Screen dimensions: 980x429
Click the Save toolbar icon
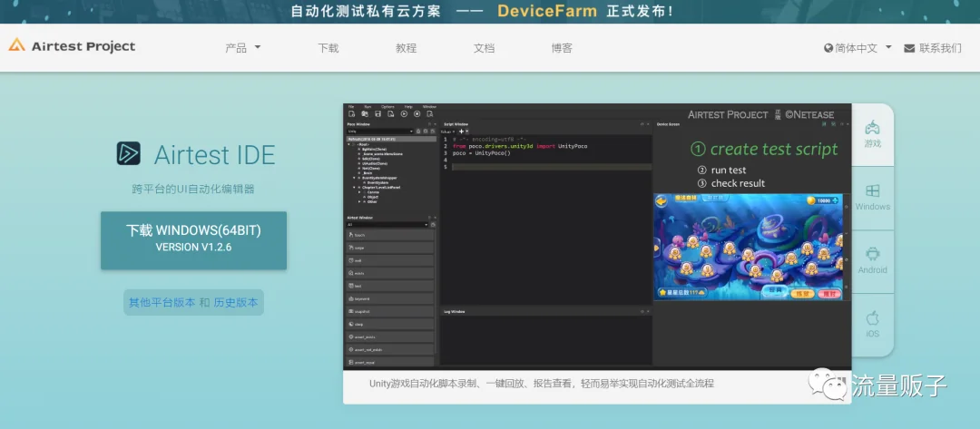(x=377, y=114)
